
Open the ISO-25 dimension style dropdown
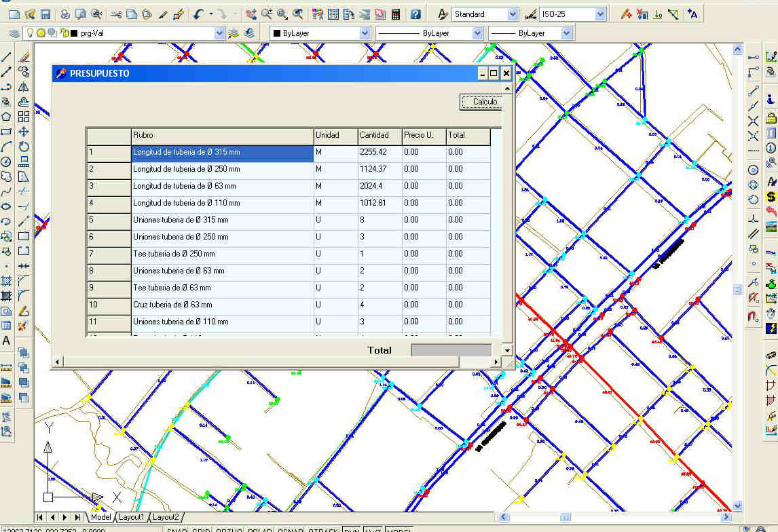(600, 14)
